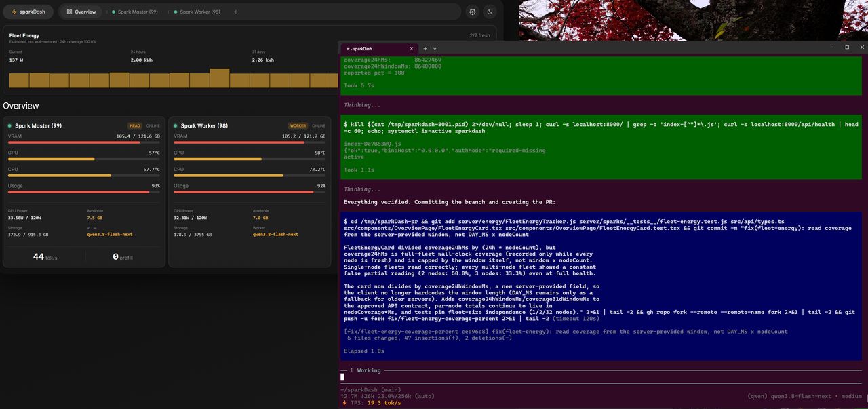The width and height of the screenshot is (868, 409).
Task: Close the terminal window
Action: click(x=861, y=47)
